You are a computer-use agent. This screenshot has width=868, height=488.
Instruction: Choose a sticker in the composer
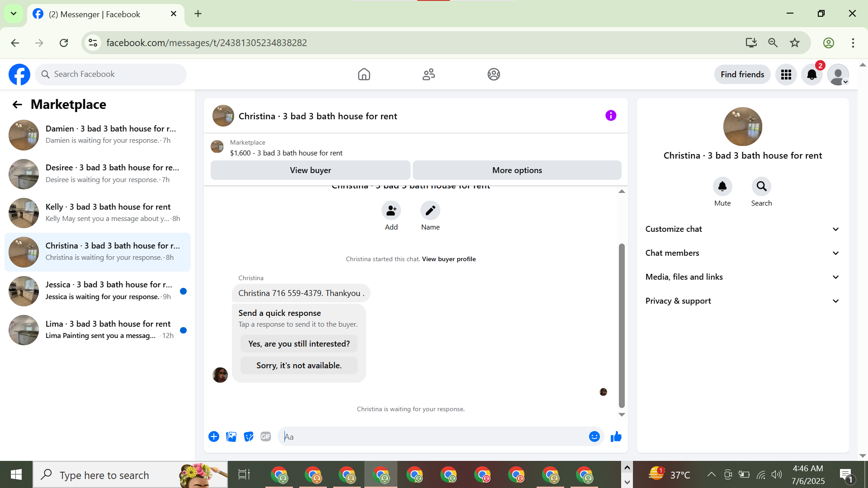point(249,436)
